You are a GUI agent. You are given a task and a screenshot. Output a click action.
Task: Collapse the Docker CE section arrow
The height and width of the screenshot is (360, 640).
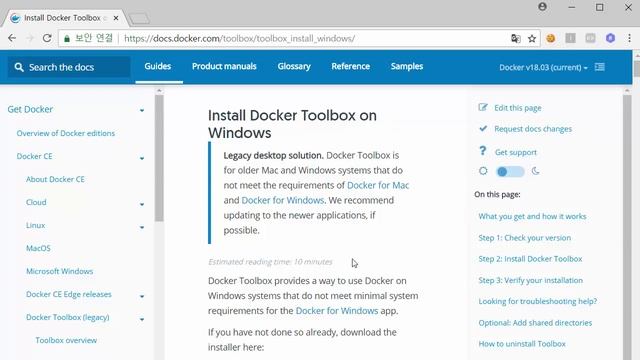coord(142,158)
